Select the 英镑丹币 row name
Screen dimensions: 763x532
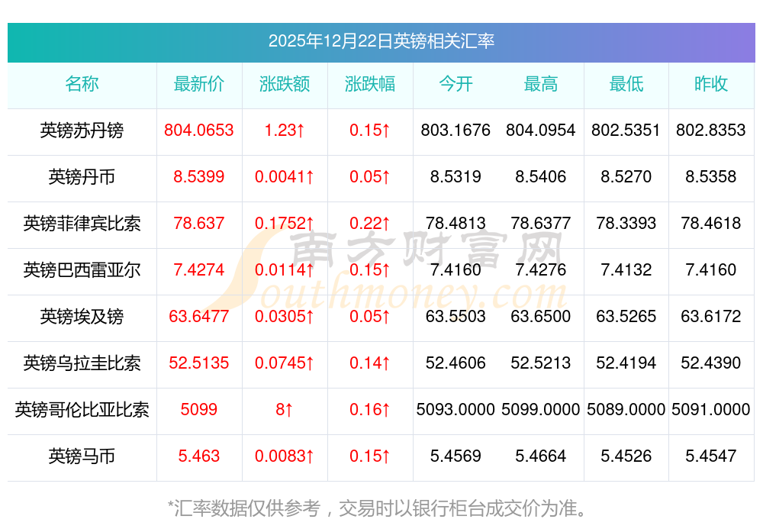82,176
